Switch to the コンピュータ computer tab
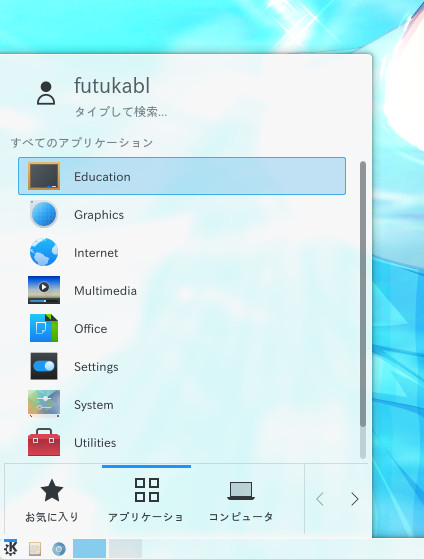 coord(241,499)
